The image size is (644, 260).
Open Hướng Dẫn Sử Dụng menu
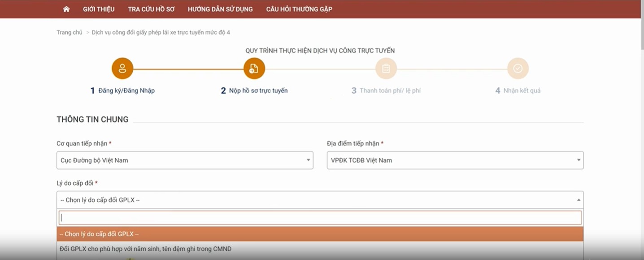click(x=220, y=9)
